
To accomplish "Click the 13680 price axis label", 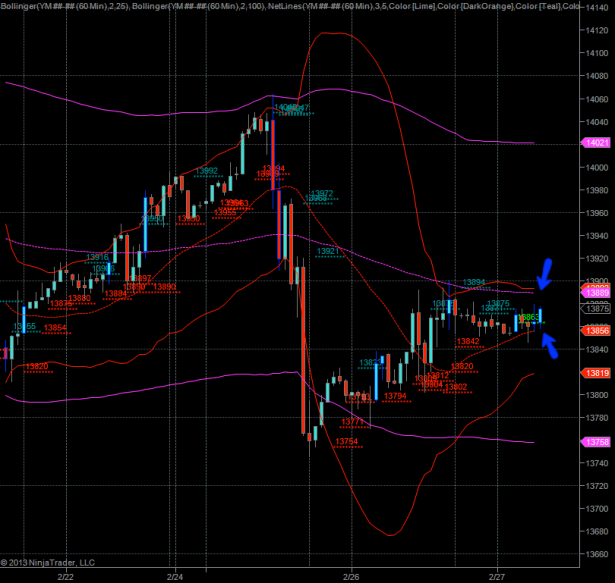I will [596, 531].
